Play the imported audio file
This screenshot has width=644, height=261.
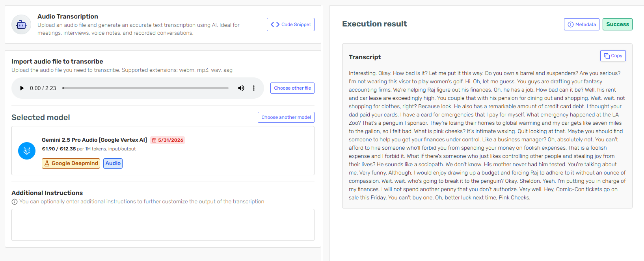pyautogui.click(x=22, y=88)
